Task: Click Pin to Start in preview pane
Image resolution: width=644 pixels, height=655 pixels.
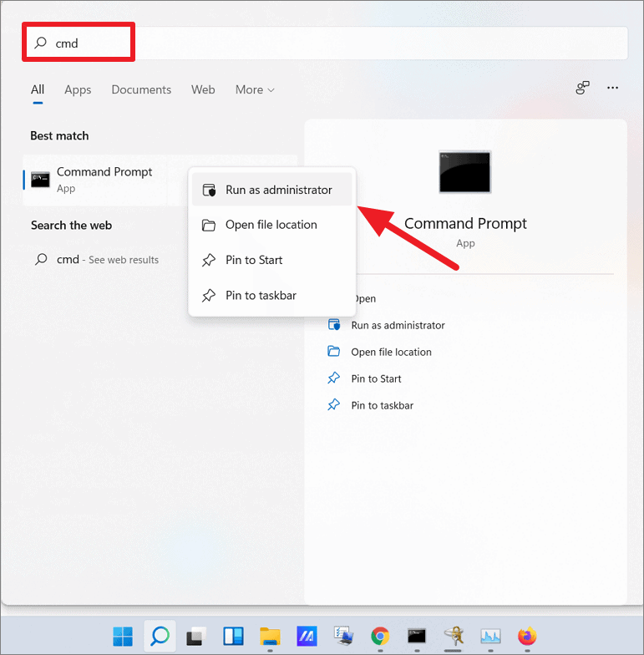Action: [x=376, y=378]
